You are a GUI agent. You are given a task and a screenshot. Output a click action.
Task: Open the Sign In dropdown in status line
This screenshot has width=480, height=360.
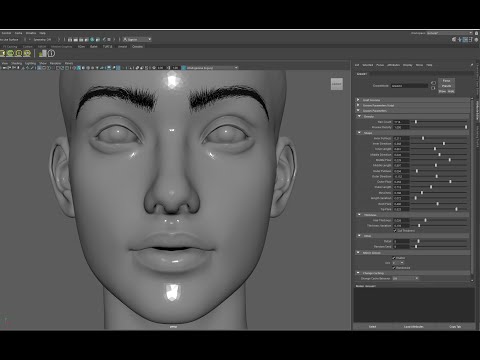(x=137, y=39)
